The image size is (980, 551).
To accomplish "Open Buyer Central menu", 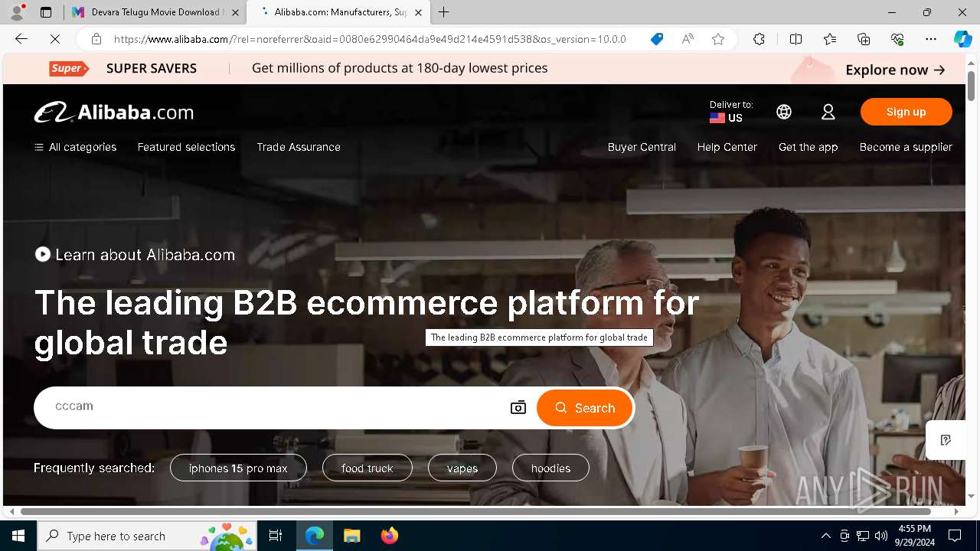I will point(642,147).
